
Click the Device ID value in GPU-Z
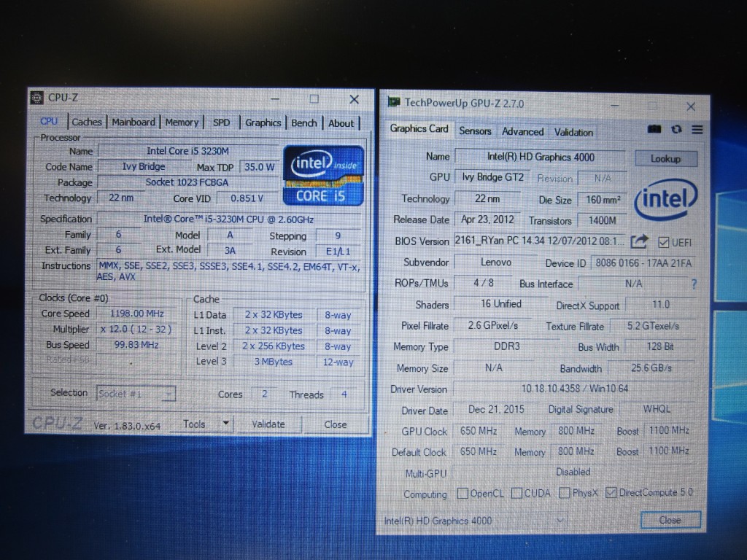coord(643,262)
